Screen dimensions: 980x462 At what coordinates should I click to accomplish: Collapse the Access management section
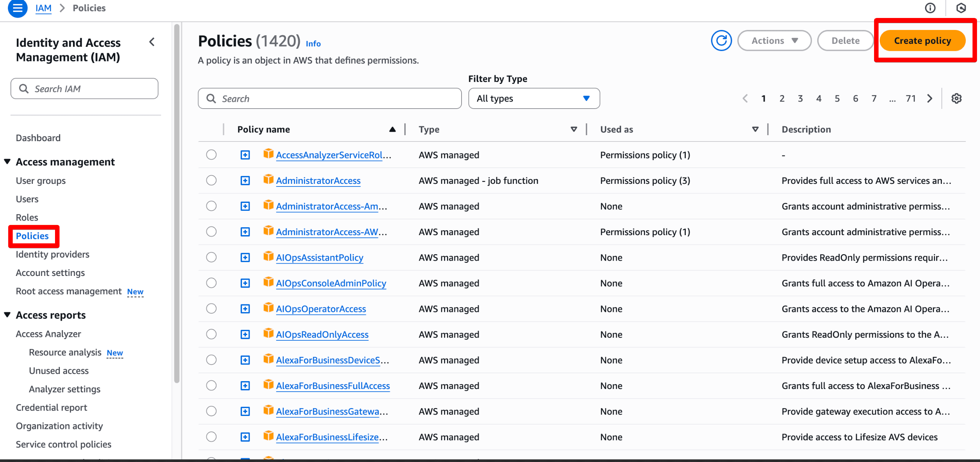7,162
